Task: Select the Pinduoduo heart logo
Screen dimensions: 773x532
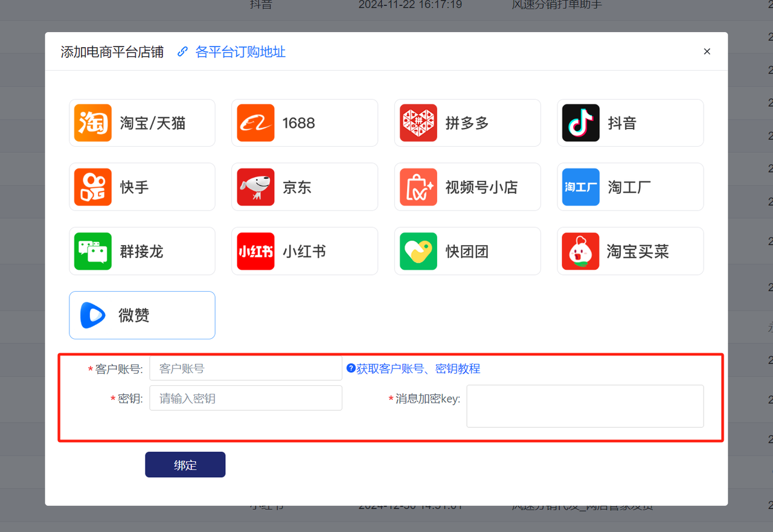Action: pos(419,123)
